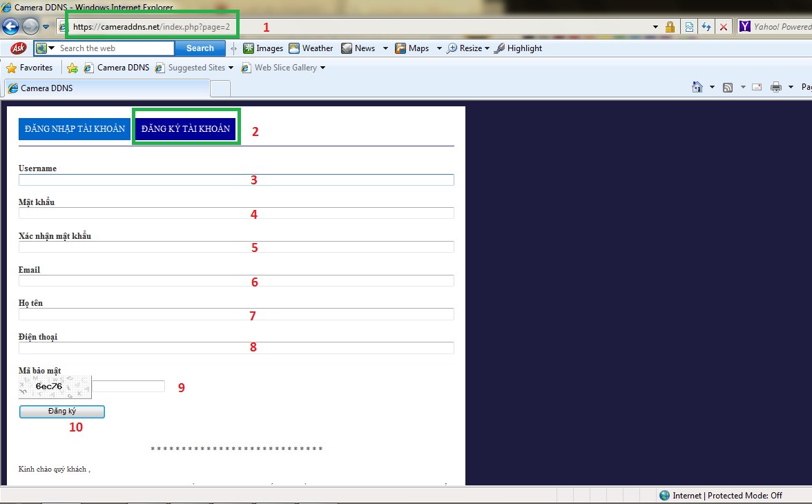
Task: Open the Favorites star button
Action: click(30, 68)
